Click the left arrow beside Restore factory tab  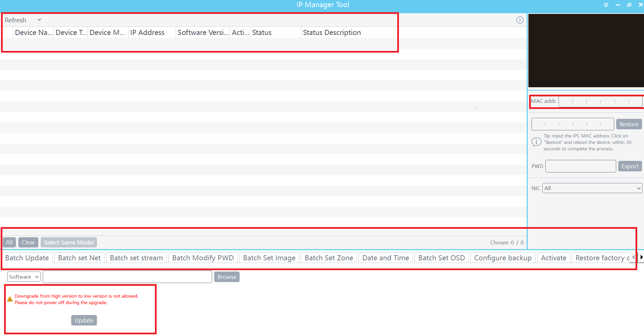click(633, 257)
